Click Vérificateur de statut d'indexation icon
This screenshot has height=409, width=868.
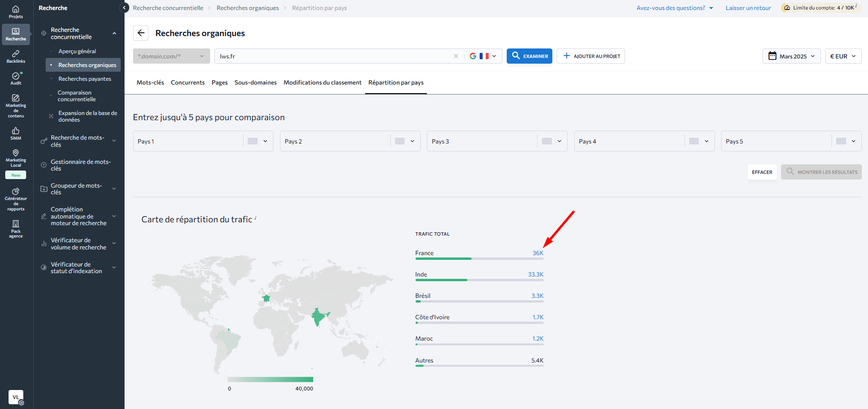44,267
